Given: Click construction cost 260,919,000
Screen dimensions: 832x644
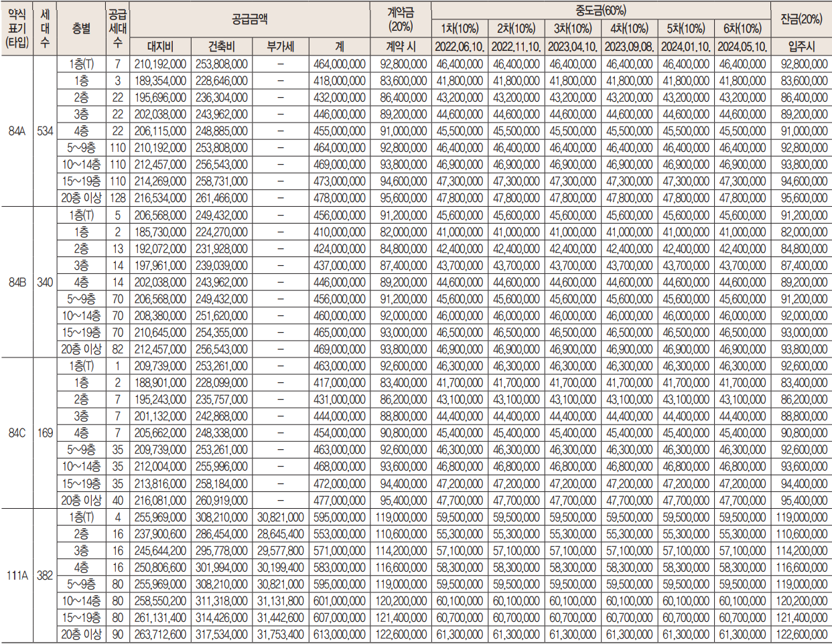Looking at the screenshot, I should (x=221, y=500).
